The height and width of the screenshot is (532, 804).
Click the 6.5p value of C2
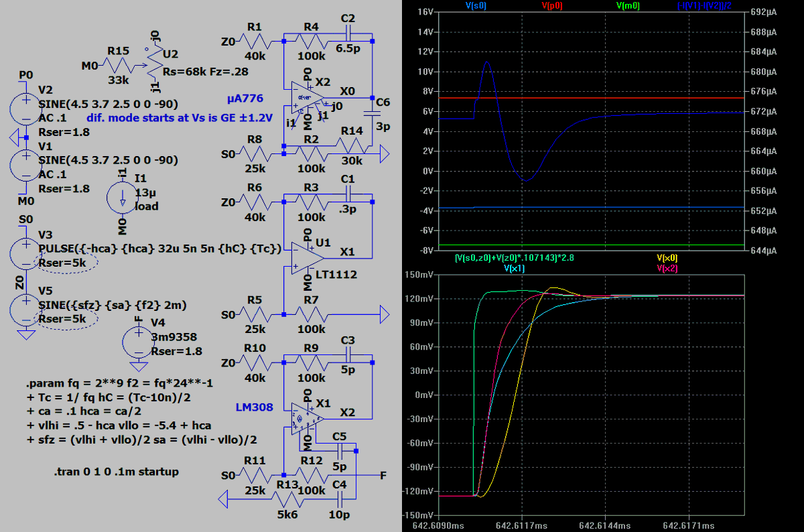pos(348,49)
